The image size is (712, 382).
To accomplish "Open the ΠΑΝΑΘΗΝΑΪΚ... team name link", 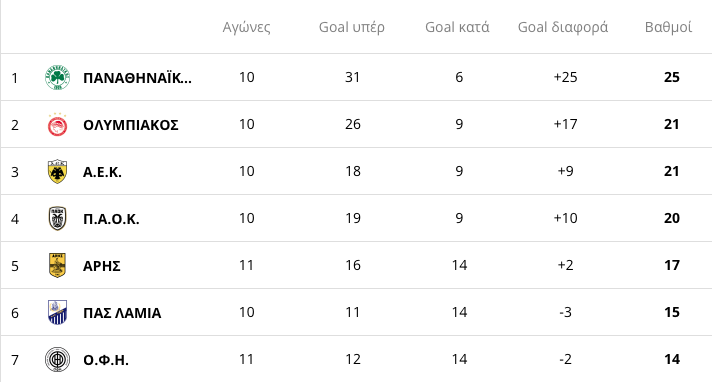I will 137,78.
